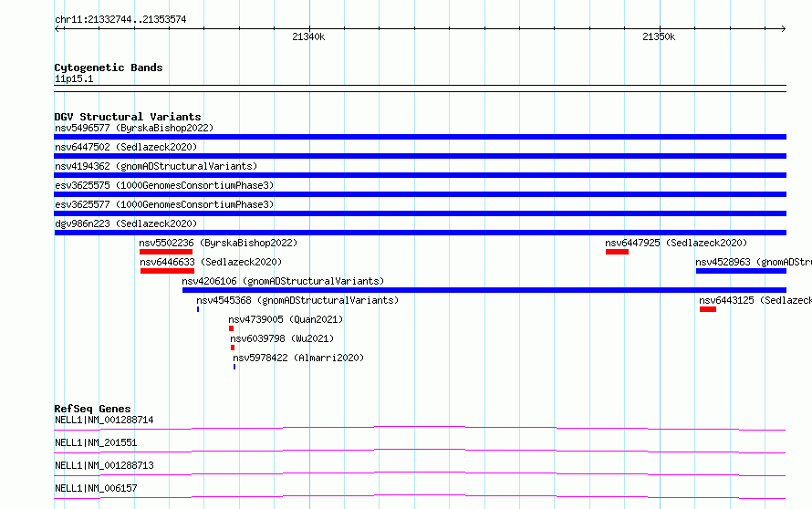This screenshot has width=812, height=509.
Task: Click the NELL1|NM_001288714 transcript label
Action: [x=104, y=420]
